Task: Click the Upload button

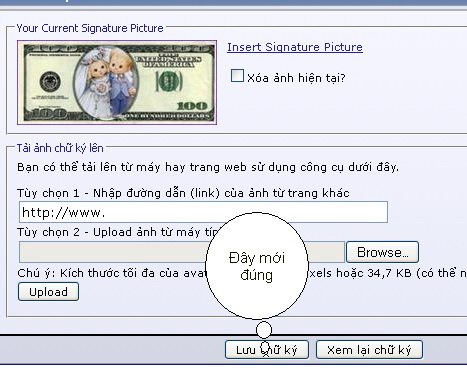Action: (x=48, y=292)
